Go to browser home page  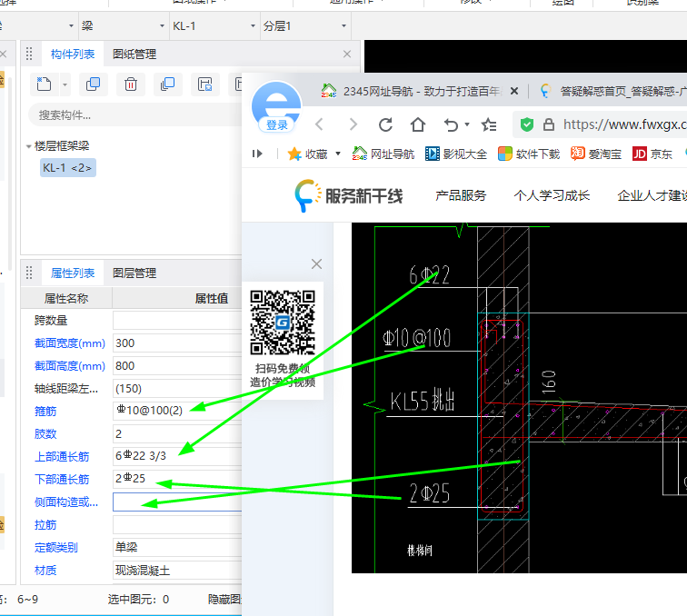pos(417,124)
